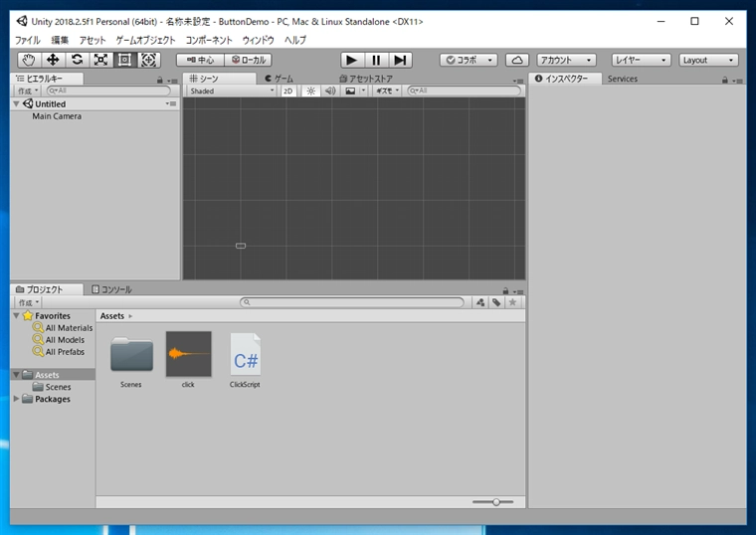Switch to the Services tab
Viewport: 756px width, 535px height.
[623, 79]
